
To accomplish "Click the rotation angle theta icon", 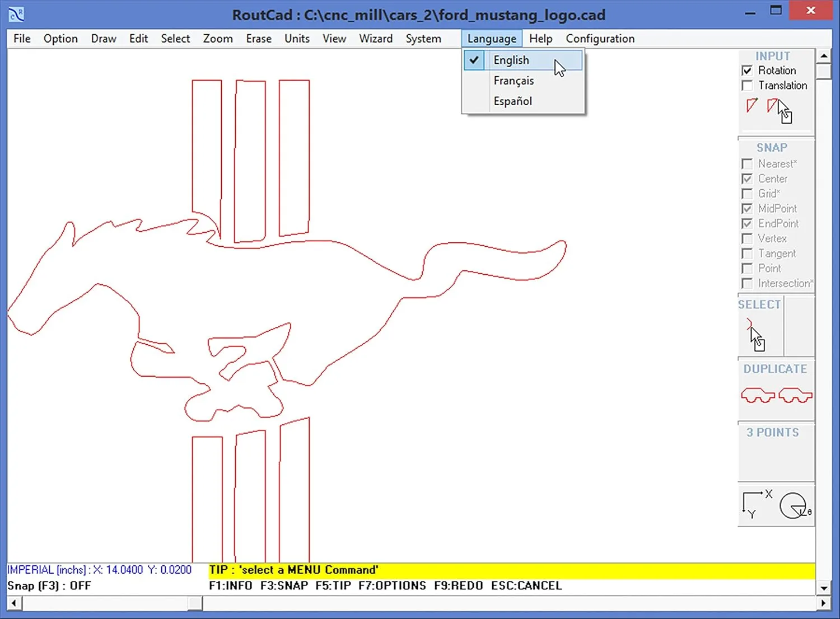I will tap(794, 505).
